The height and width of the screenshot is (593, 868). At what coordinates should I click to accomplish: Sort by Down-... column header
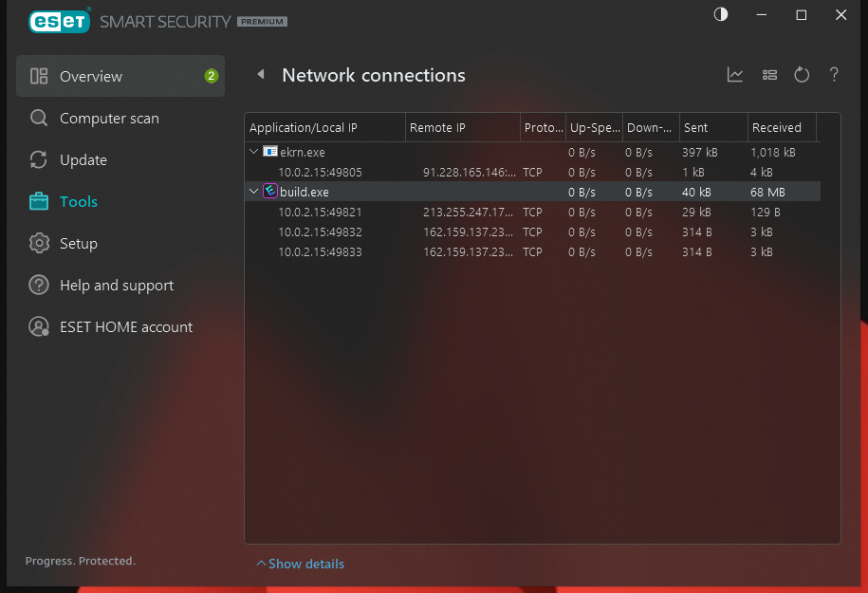click(651, 127)
